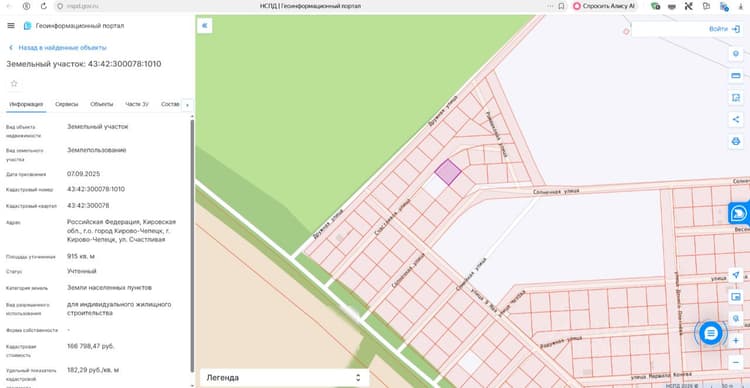The height and width of the screenshot is (388, 750).
Task: Click the magnifier search-on-map tool
Action: tap(736, 318)
